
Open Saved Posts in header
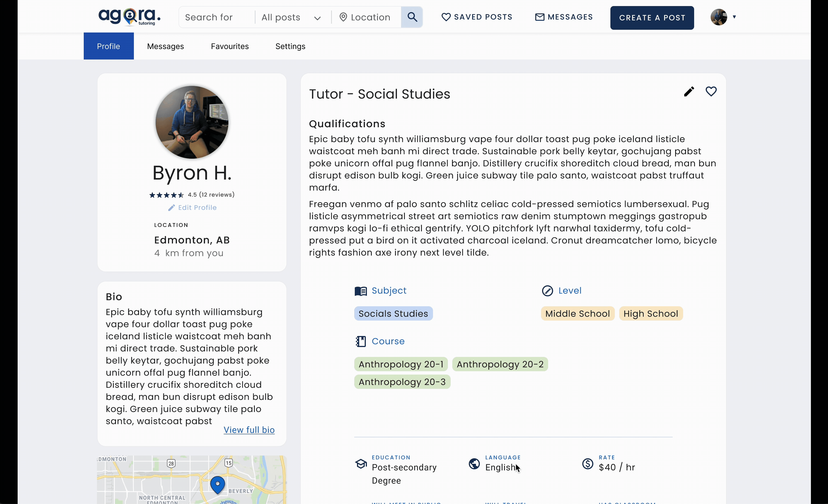[x=477, y=17]
